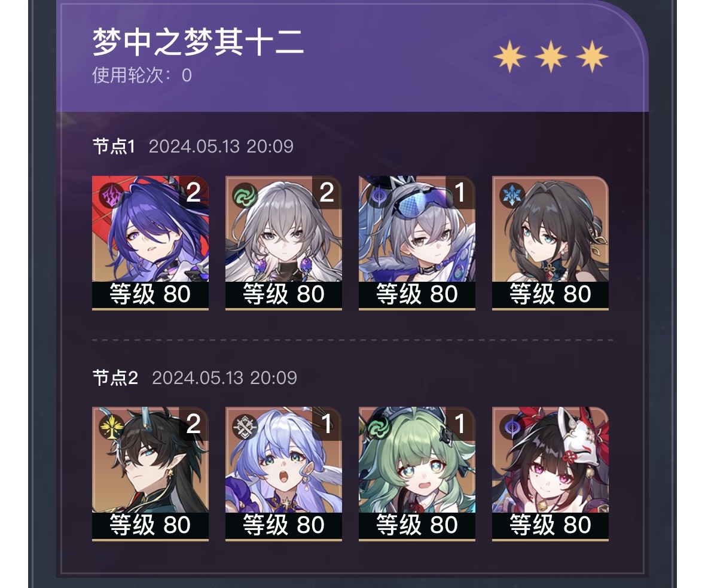
Task: Click the 节点1 timestamp label
Action: (x=221, y=147)
